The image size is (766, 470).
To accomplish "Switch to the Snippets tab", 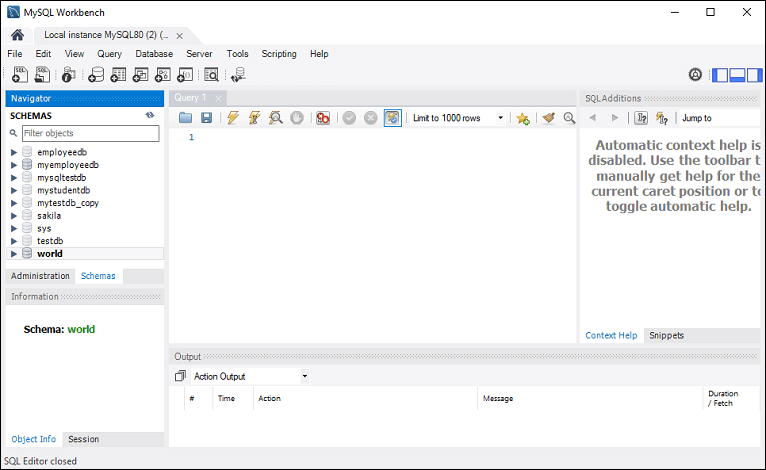I will point(666,336).
